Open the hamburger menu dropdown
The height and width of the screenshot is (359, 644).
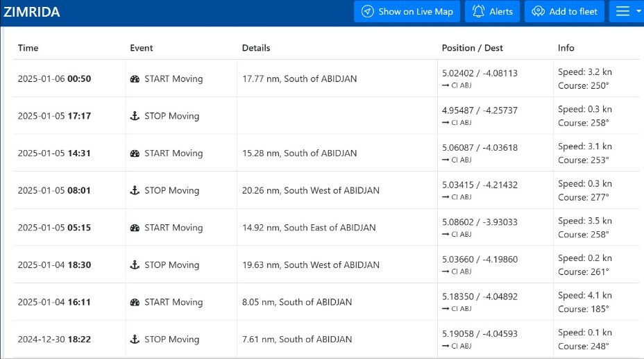[627, 12]
